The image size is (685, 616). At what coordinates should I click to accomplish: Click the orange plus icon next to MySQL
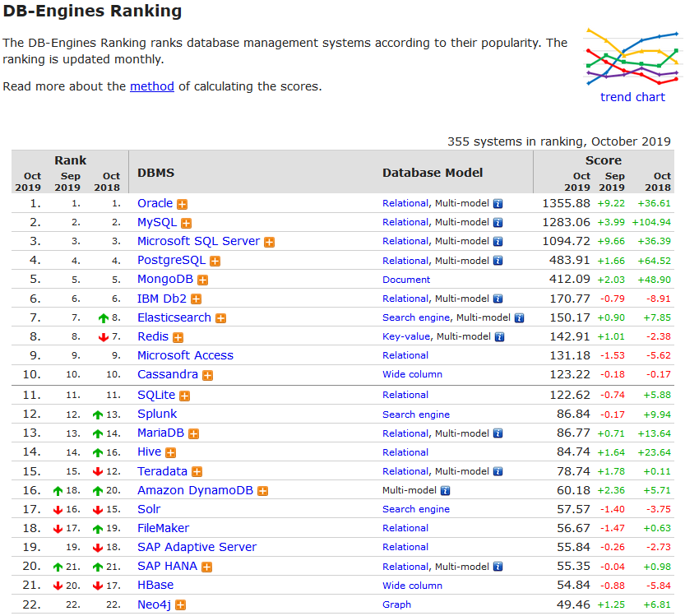pyautogui.click(x=186, y=223)
